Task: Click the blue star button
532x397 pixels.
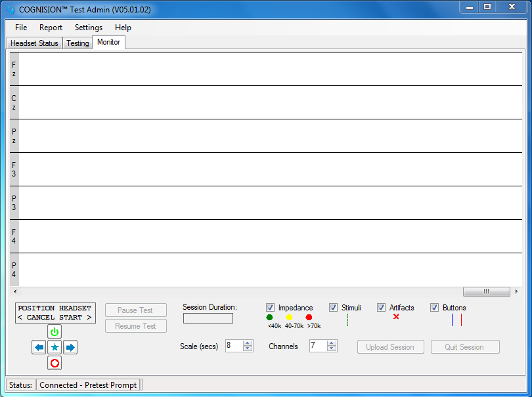Action: [x=55, y=348]
